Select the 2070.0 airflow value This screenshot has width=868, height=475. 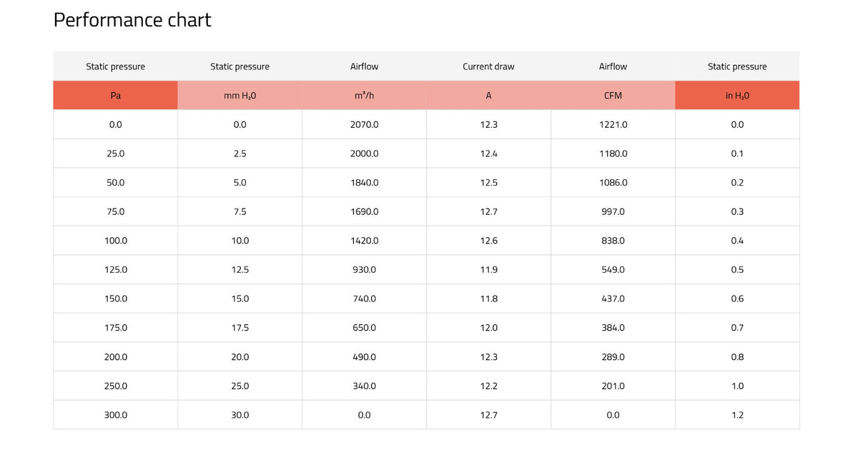tap(365, 124)
